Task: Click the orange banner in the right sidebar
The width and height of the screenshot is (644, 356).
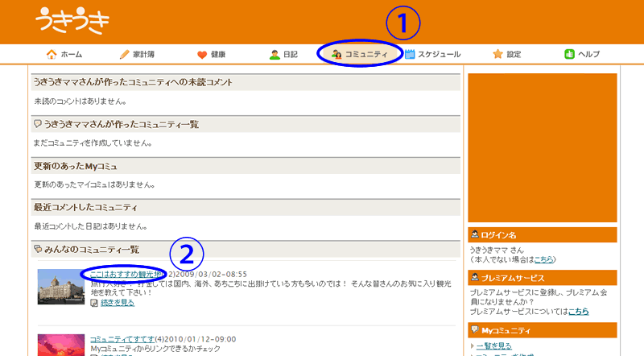Action: tap(542, 147)
